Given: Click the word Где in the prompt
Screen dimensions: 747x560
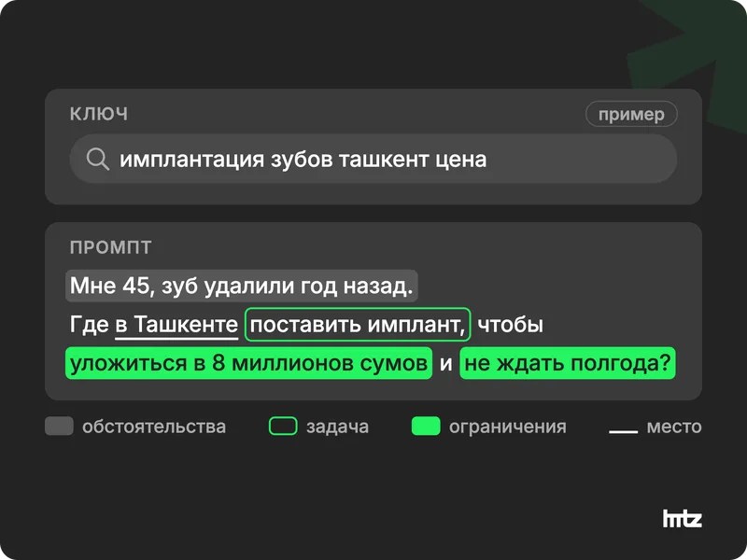Looking at the screenshot, I should (x=90, y=325).
